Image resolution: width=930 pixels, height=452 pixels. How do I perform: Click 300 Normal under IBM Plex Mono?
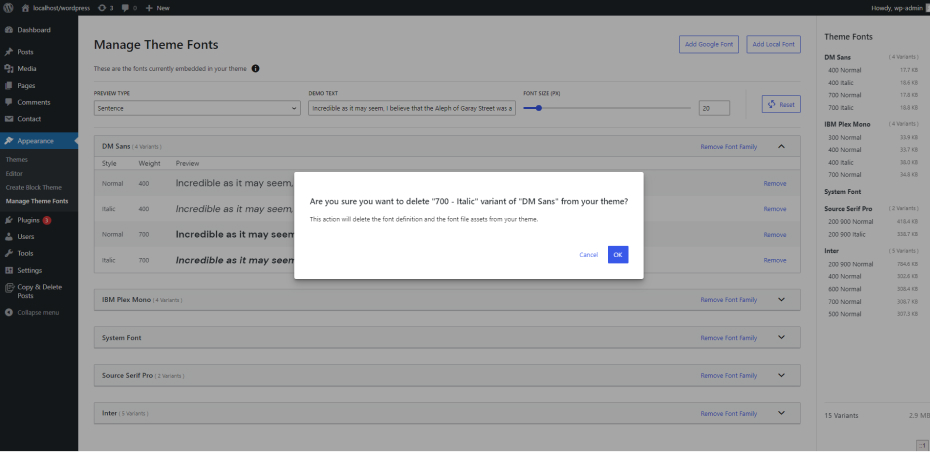(x=845, y=137)
